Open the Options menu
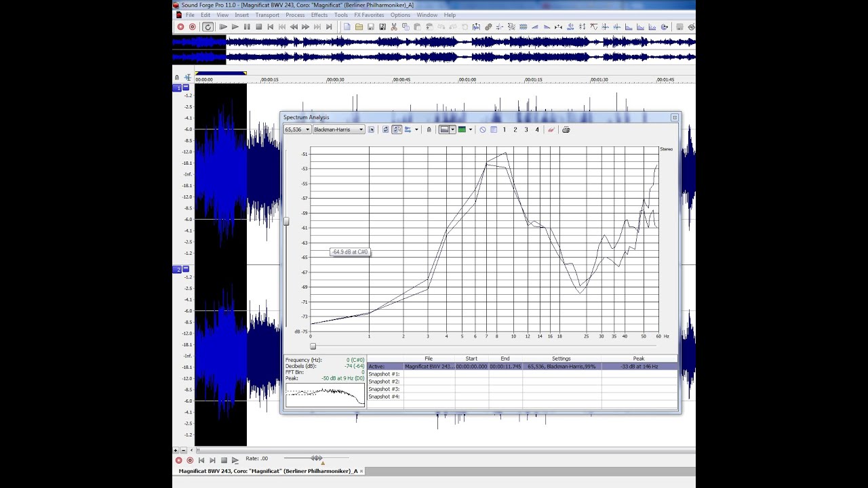The image size is (868, 488). click(x=400, y=15)
